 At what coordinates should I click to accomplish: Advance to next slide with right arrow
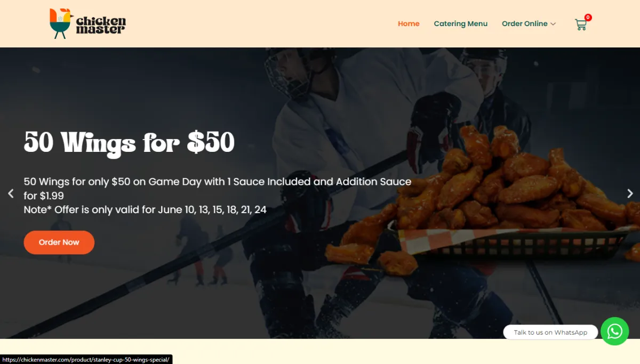point(630,193)
